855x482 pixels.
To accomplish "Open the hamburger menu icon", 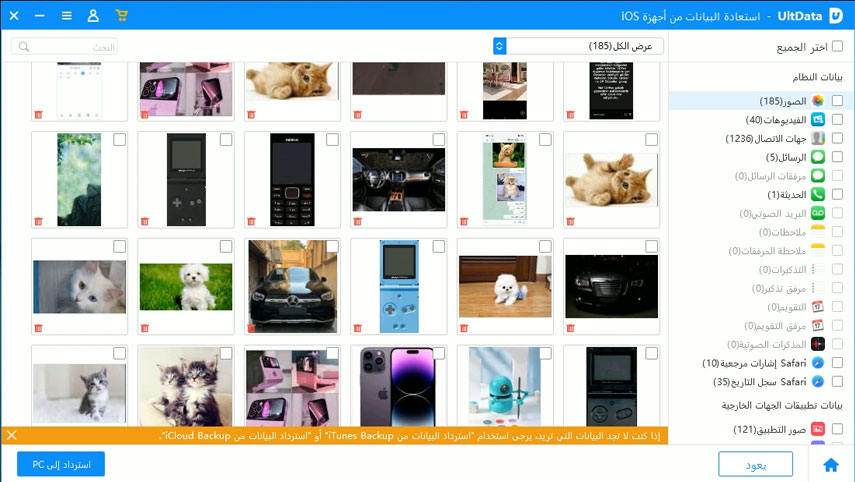I will [66, 16].
